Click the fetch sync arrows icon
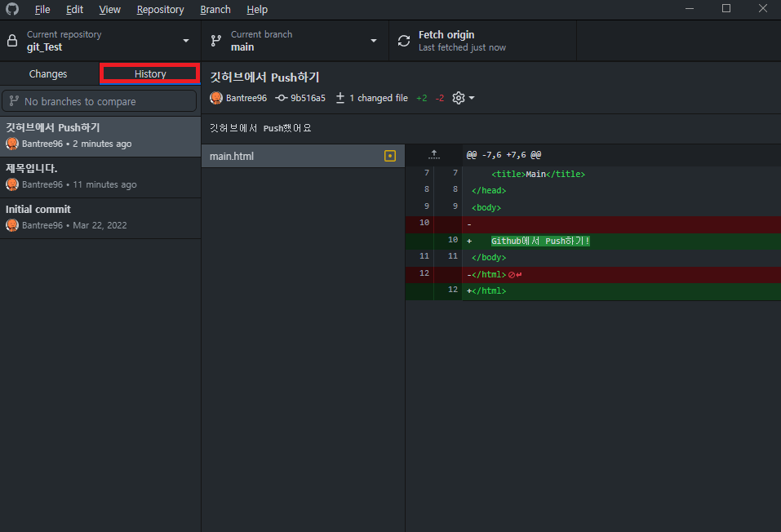The width and height of the screenshot is (781, 532). pyautogui.click(x=404, y=41)
